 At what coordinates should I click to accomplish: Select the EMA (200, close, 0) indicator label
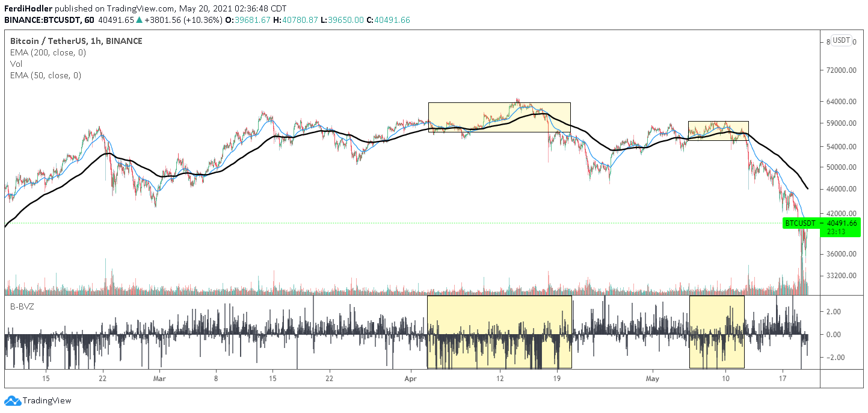48,52
